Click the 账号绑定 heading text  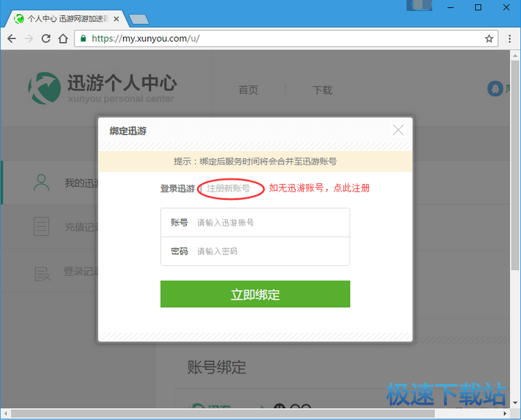(217, 367)
